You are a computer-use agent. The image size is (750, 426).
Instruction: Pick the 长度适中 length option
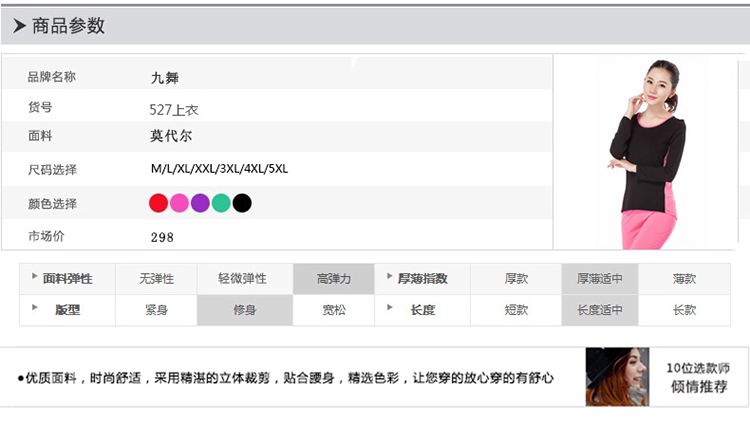point(600,310)
